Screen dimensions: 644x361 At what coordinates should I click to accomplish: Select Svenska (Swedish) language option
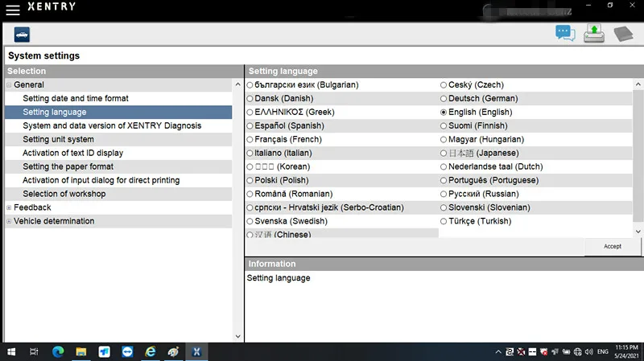(250, 221)
